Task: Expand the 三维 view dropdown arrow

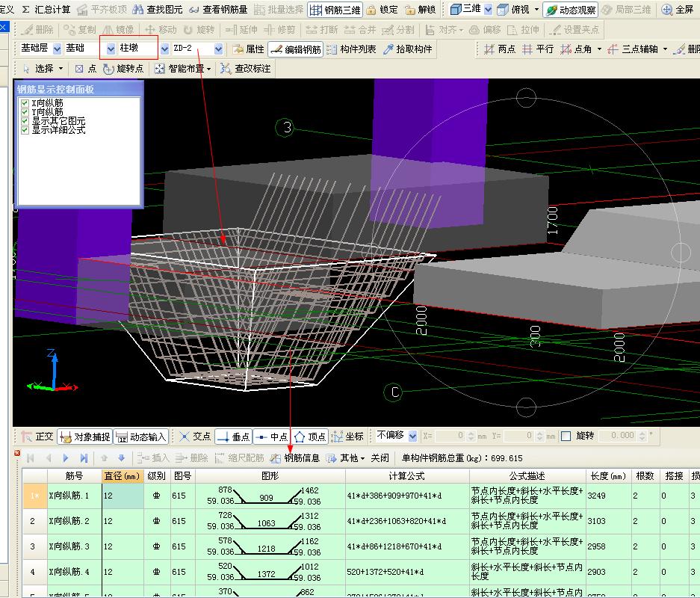Action: (x=488, y=10)
